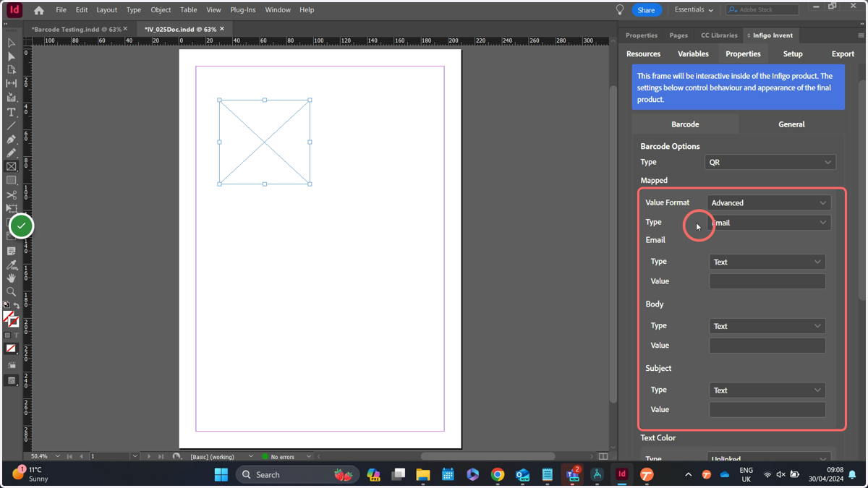This screenshot has height=488, width=868.
Task: Open the Email Type Text dropdown
Action: (767, 262)
